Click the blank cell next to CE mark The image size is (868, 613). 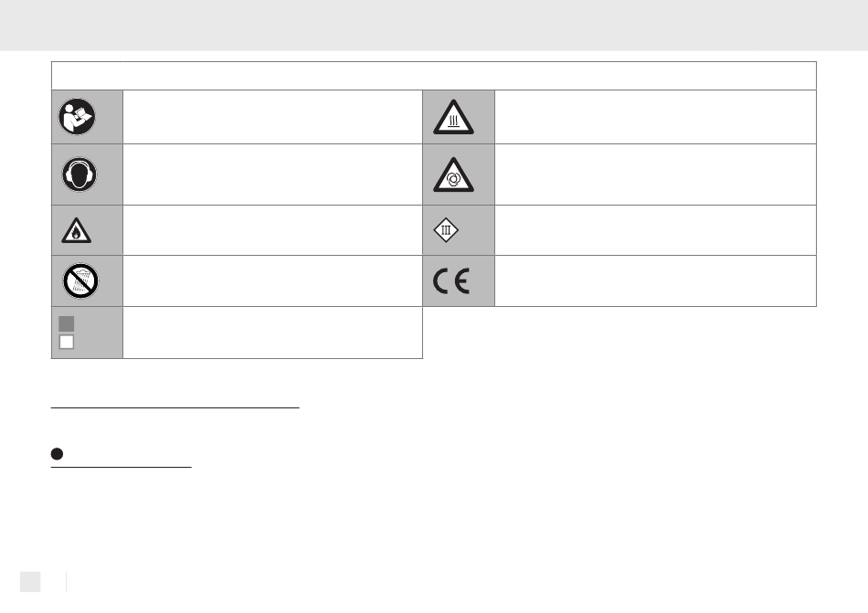point(655,281)
